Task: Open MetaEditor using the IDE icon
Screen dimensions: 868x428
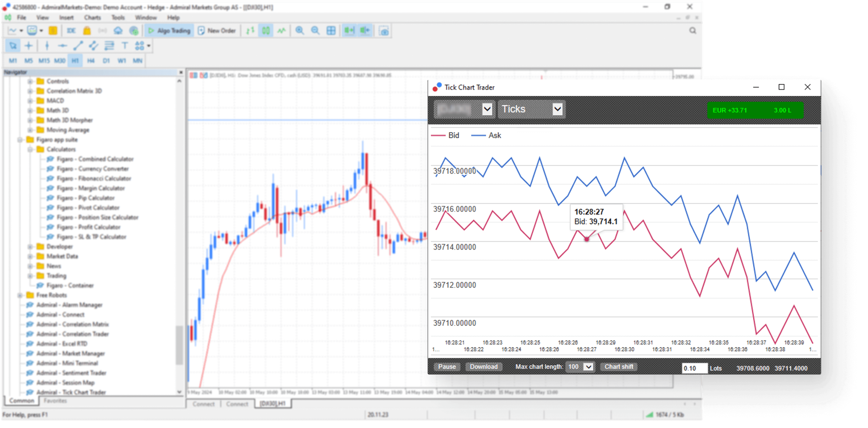Action: (x=71, y=30)
